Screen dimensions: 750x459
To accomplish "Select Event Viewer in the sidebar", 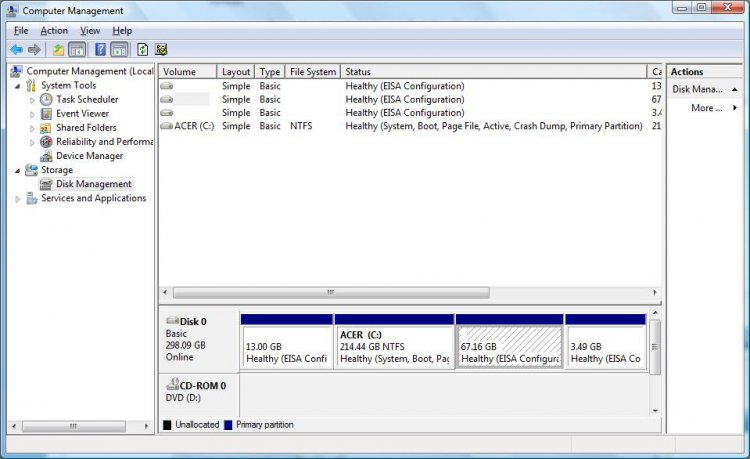I will [82, 114].
